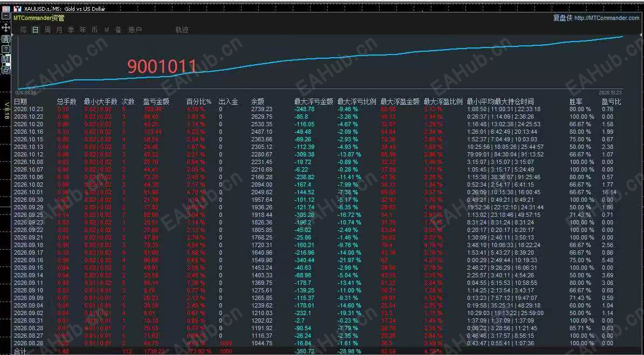Click the deposit value 1000 in 2026.08.26 row
The width and height of the screenshot is (644, 355).
point(225,343)
